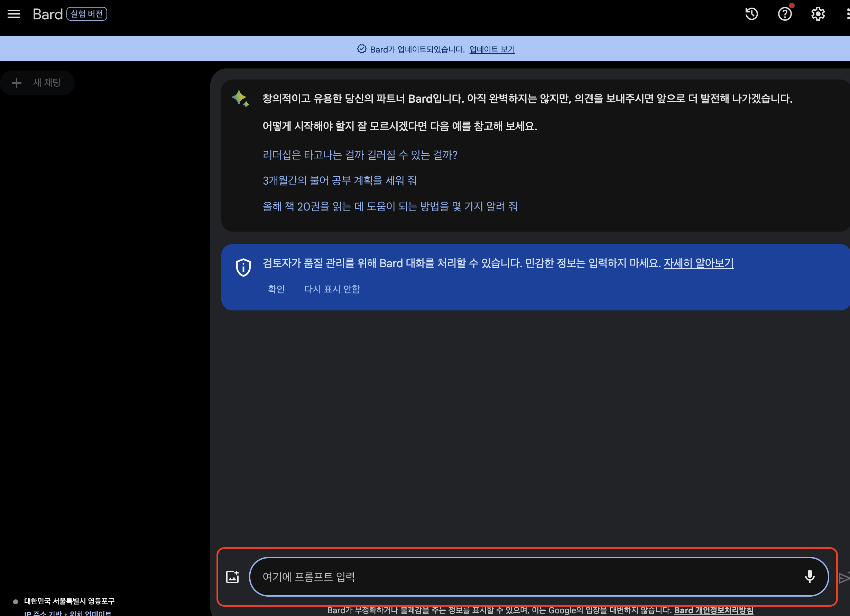The width and height of the screenshot is (850, 616).
Task: Open the main navigation menu
Action: click(x=14, y=14)
